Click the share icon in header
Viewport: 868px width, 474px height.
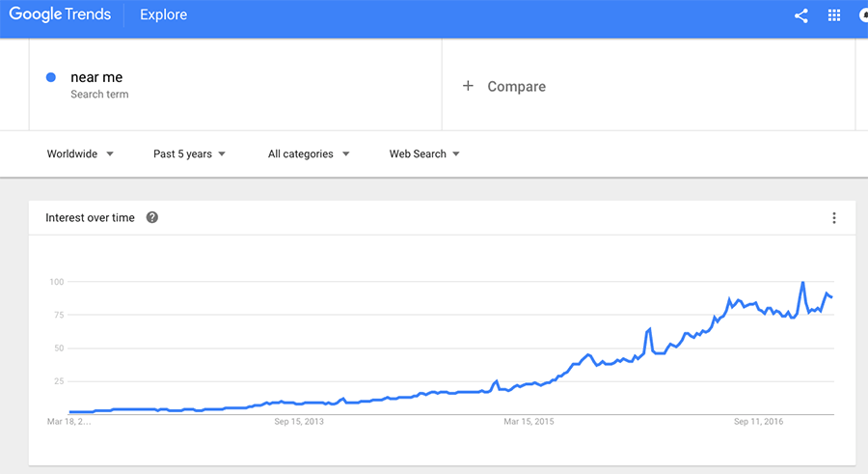(x=800, y=15)
